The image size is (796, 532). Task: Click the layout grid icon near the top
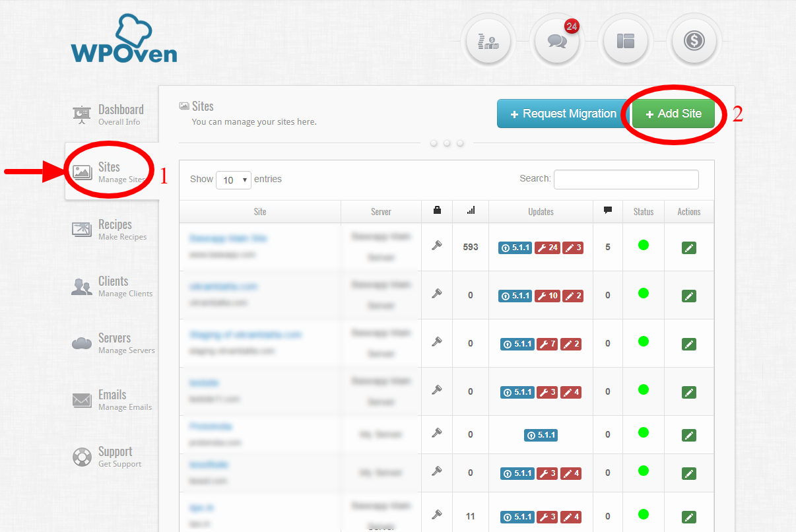pyautogui.click(x=626, y=41)
